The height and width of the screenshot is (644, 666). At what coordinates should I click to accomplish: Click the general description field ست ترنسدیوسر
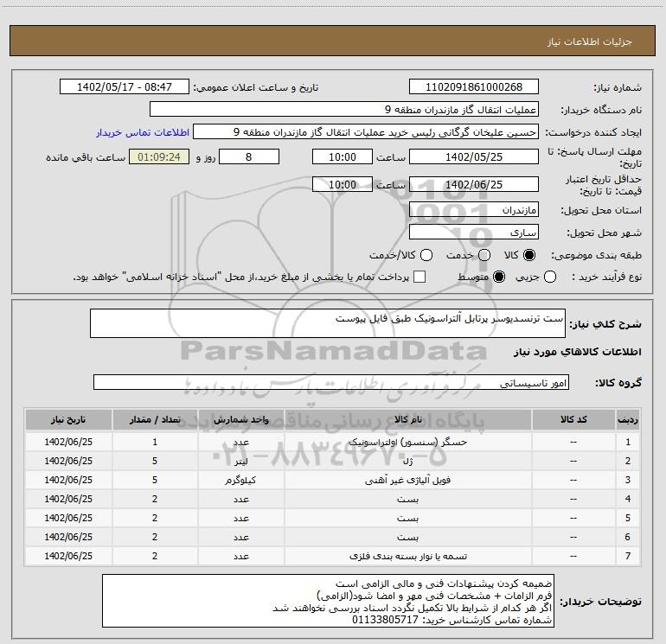pyautogui.click(x=328, y=323)
